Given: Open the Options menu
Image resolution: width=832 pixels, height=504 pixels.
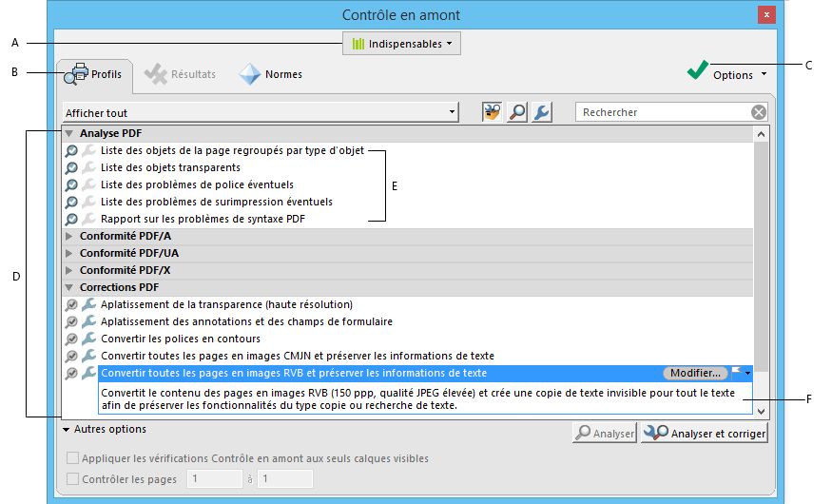Looking at the screenshot, I should pyautogui.click(x=728, y=71).
